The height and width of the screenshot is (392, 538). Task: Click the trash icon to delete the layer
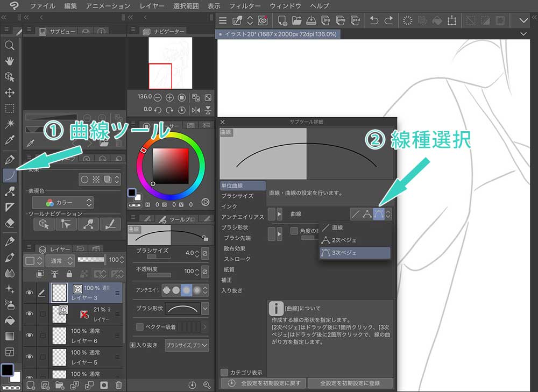point(118,384)
